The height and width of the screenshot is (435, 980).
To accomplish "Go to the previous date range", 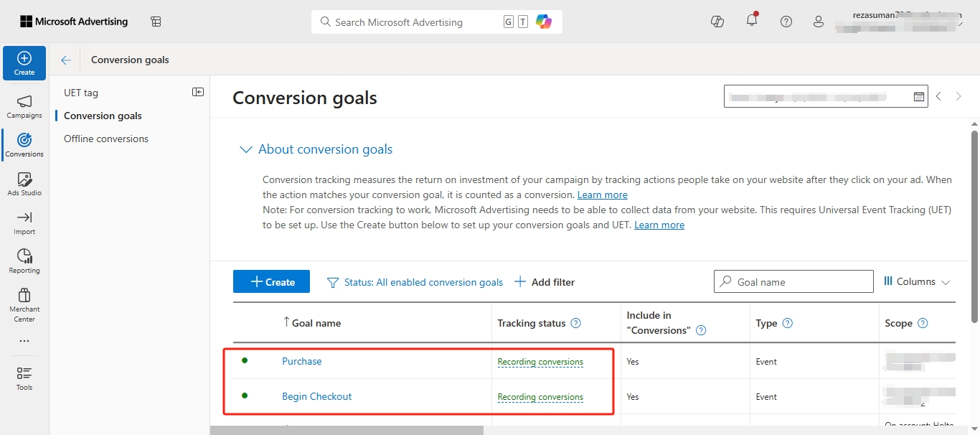I will tap(938, 96).
